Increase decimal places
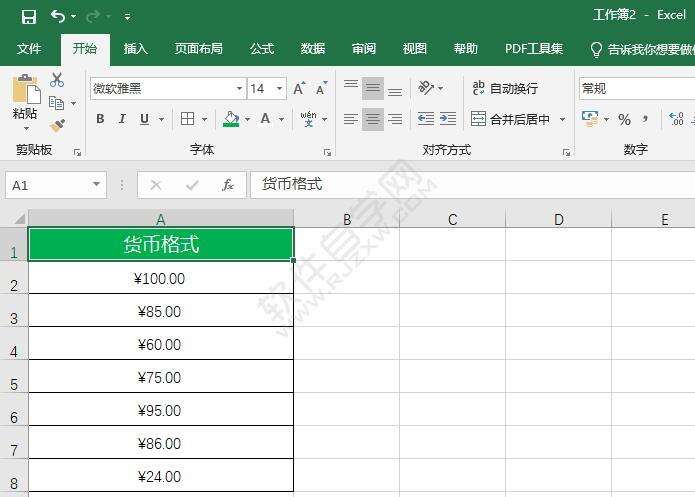 [x=676, y=119]
